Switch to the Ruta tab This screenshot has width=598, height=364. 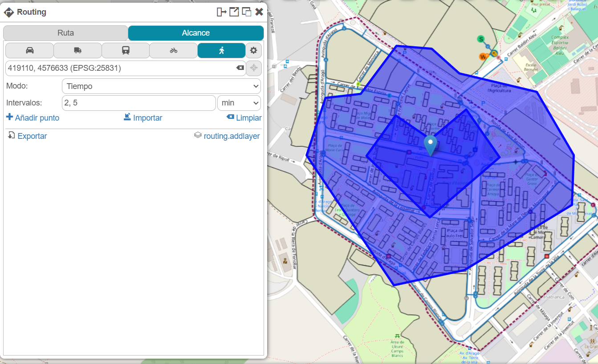click(x=65, y=33)
